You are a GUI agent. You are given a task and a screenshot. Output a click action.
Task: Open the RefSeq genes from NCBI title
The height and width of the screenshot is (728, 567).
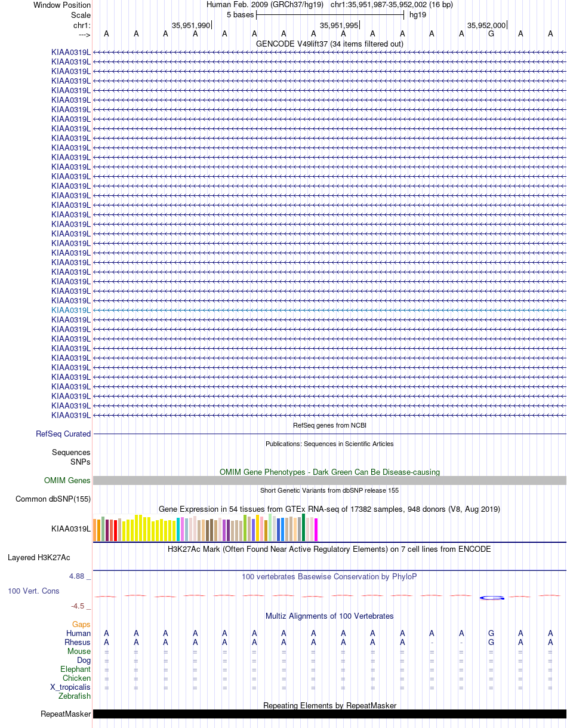coord(329,425)
